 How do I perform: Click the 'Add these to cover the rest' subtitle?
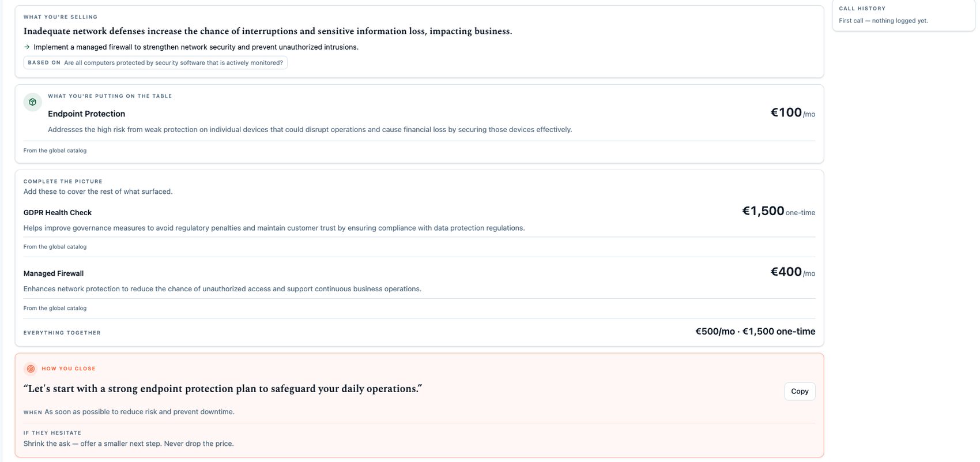pos(98,191)
